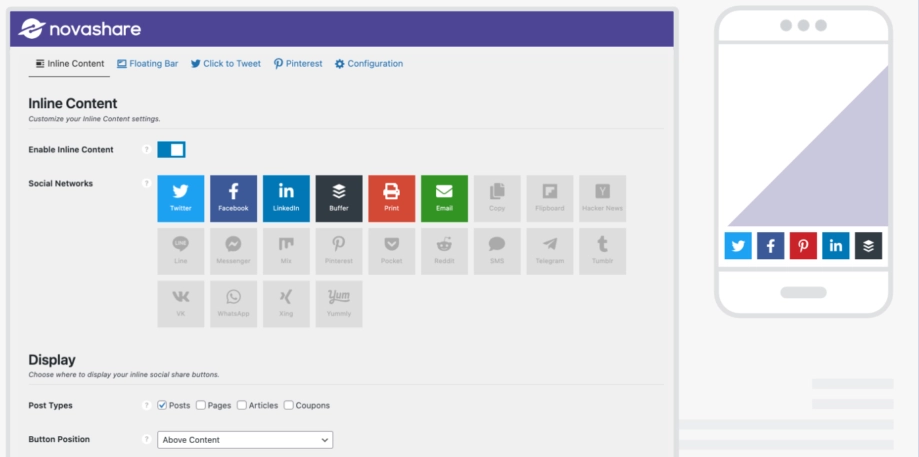Toggle the Enable Inline Content switch

pos(171,149)
